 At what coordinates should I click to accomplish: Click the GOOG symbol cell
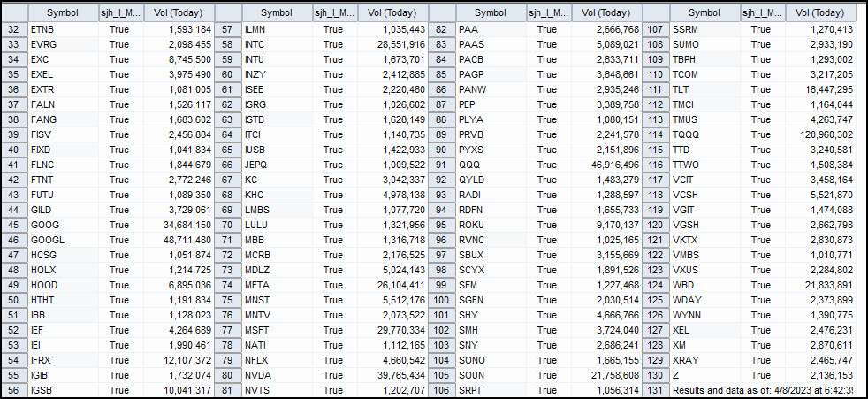63,225
